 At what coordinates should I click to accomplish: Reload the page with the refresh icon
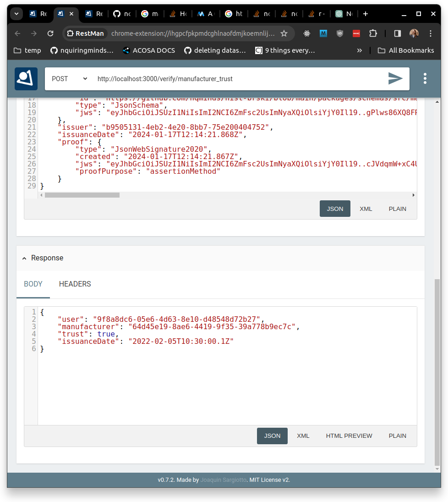[50, 33]
